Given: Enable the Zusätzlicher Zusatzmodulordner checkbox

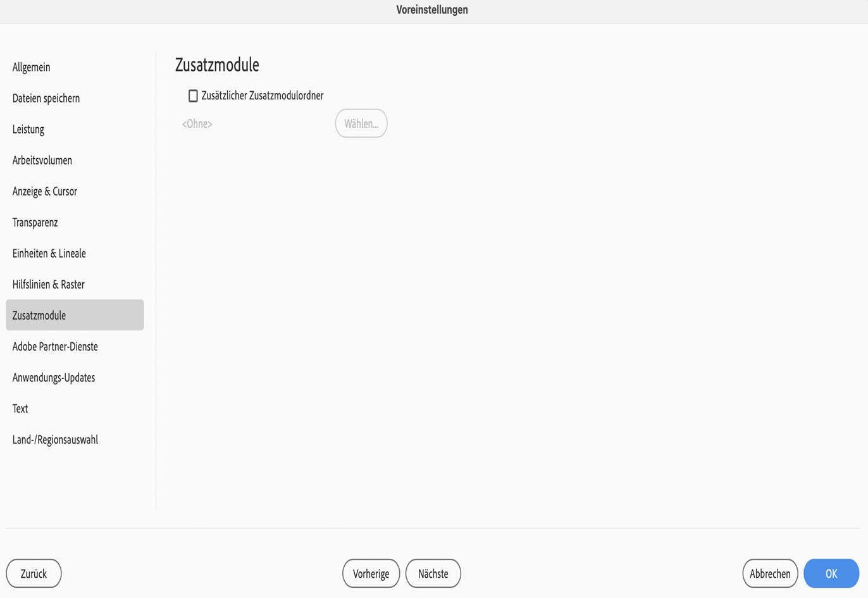Looking at the screenshot, I should (x=193, y=96).
